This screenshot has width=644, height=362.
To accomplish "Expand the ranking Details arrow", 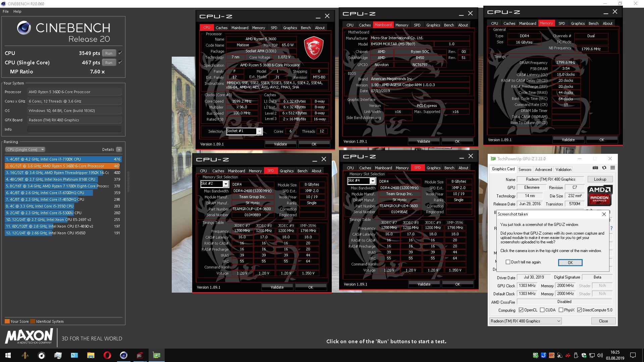I will point(119,149).
